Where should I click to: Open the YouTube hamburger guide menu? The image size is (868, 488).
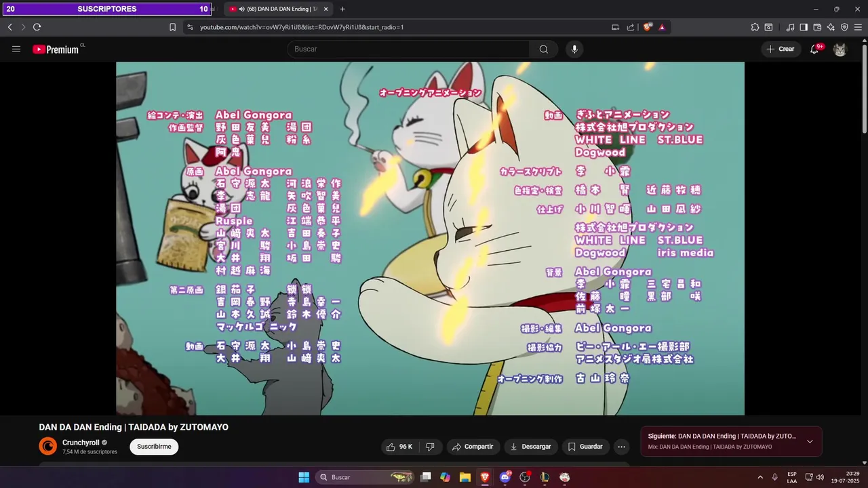(x=16, y=49)
